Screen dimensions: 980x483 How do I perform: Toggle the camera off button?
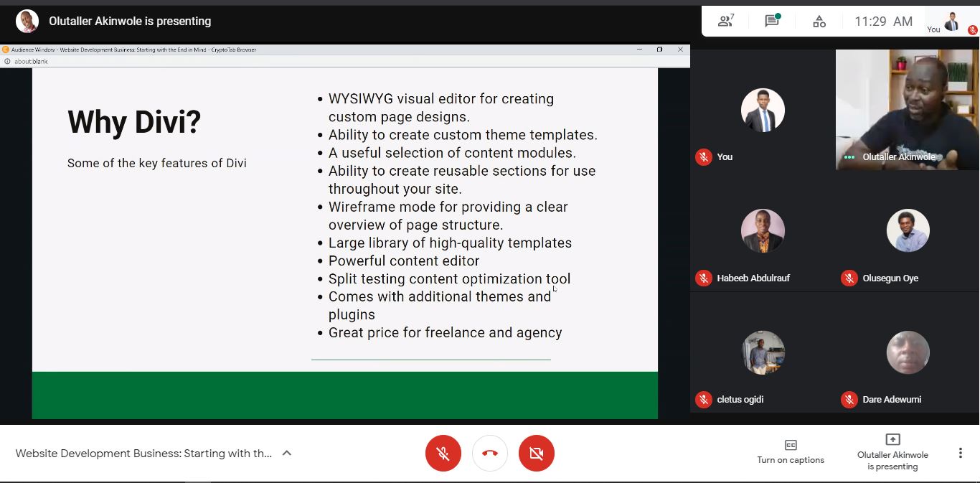pos(537,453)
